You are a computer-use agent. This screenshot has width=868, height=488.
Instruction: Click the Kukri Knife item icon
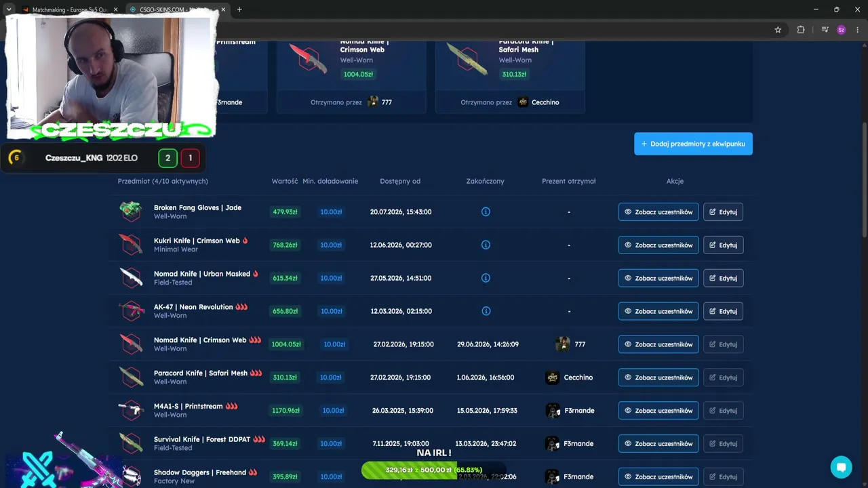[131, 245]
